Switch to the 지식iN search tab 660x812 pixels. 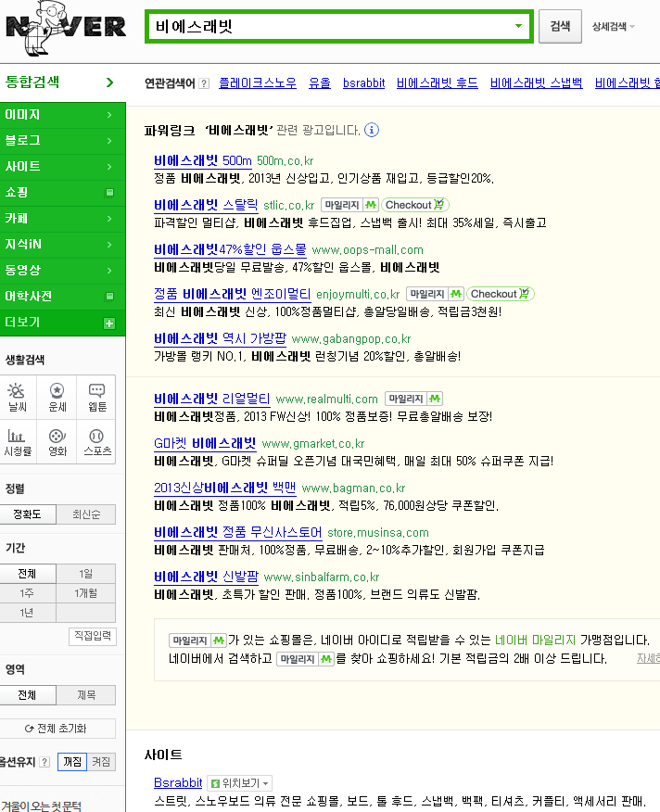tap(63, 245)
